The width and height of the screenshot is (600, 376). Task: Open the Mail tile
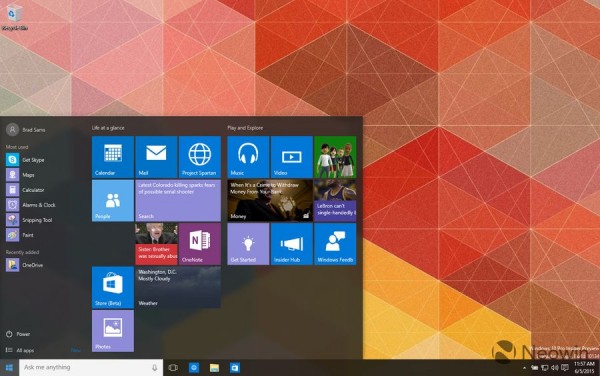point(156,157)
